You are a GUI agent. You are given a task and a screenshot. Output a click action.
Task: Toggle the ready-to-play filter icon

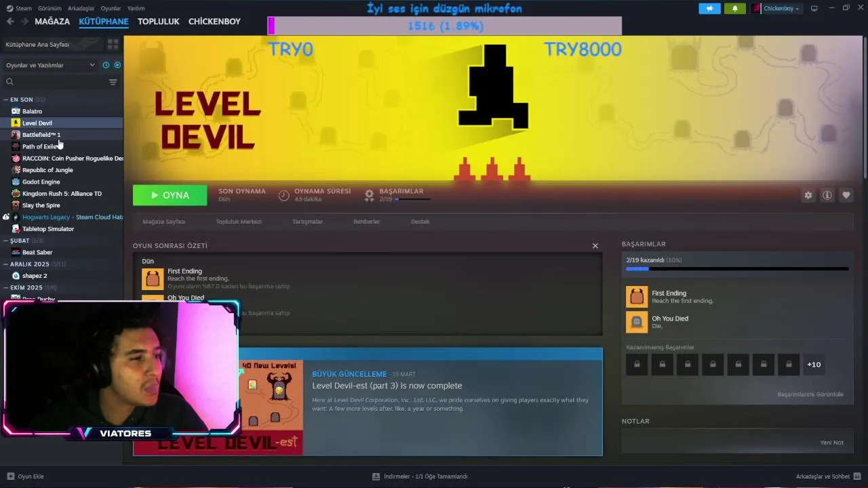click(117, 65)
